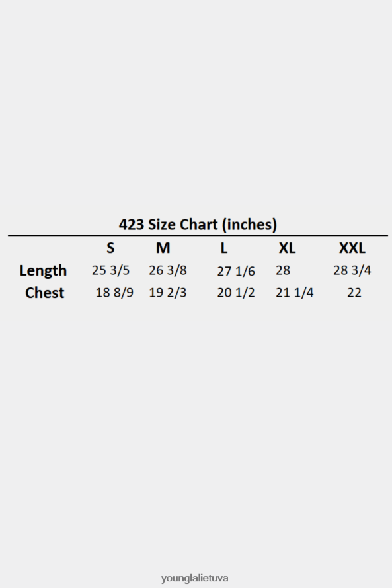The image size is (392, 588).
Task: Click the 423 Size Chart title
Action: pos(198,224)
